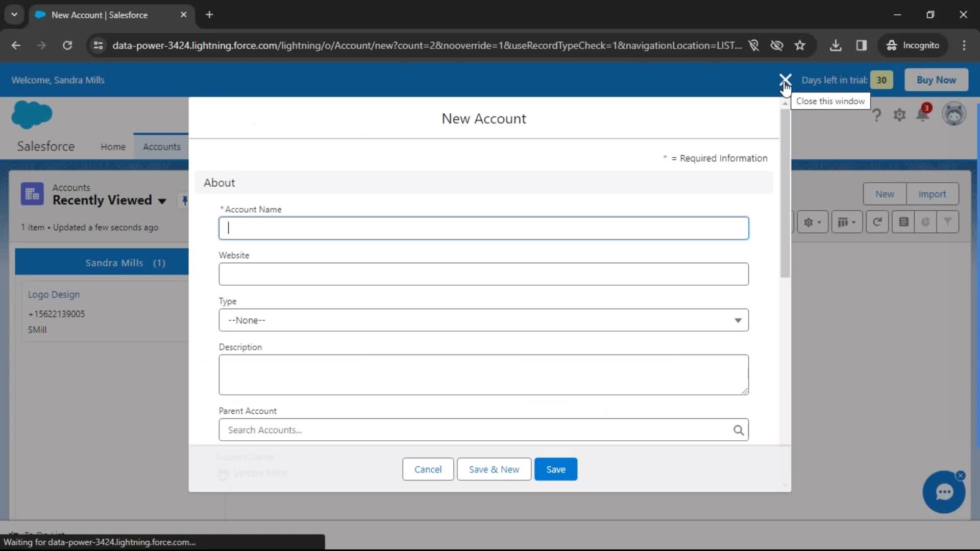Click the phone number +15622139005

(x=57, y=314)
